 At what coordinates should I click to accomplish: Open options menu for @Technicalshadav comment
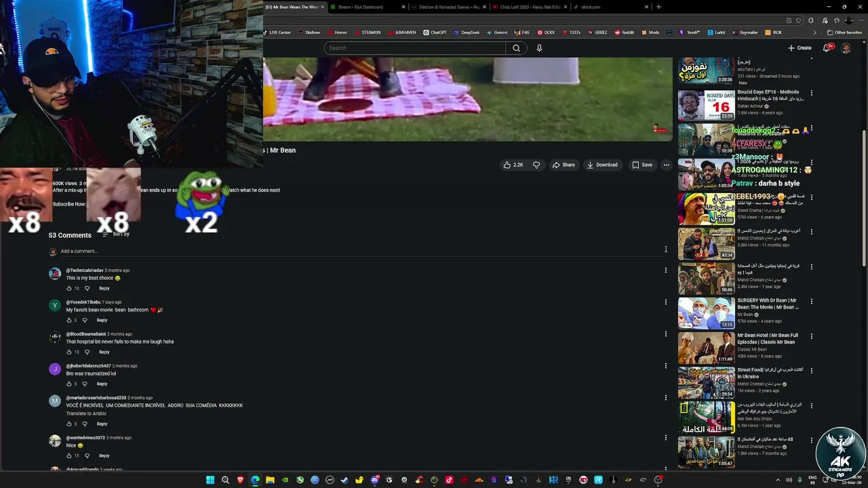[x=665, y=270]
